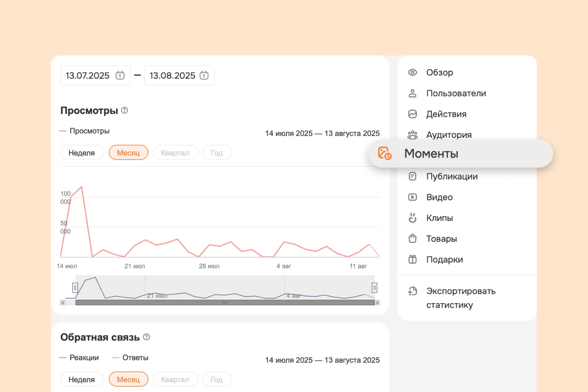Click the Клипы hand icon

click(x=413, y=218)
